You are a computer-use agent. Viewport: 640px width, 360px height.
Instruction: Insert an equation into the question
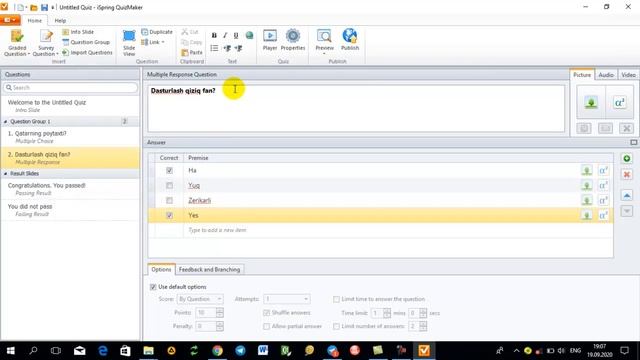click(x=620, y=102)
